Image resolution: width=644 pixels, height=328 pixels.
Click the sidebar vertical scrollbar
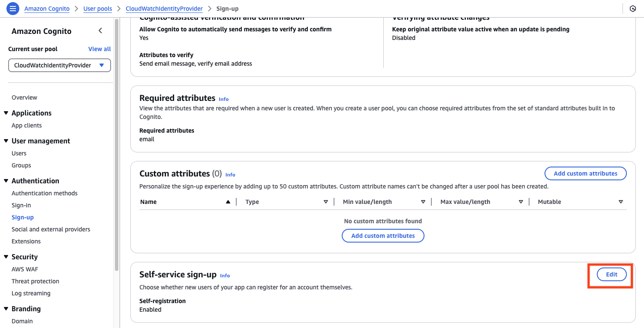[x=117, y=146]
